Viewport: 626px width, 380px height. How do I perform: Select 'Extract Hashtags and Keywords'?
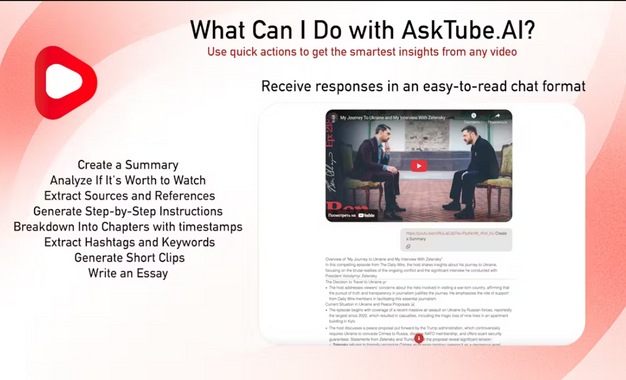click(129, 242)
